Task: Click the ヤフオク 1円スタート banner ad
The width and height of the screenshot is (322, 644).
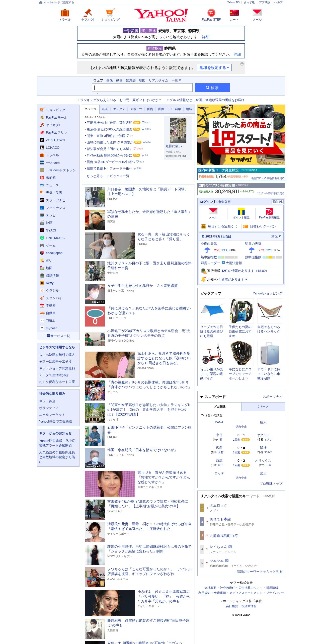Action: point(241,135)
